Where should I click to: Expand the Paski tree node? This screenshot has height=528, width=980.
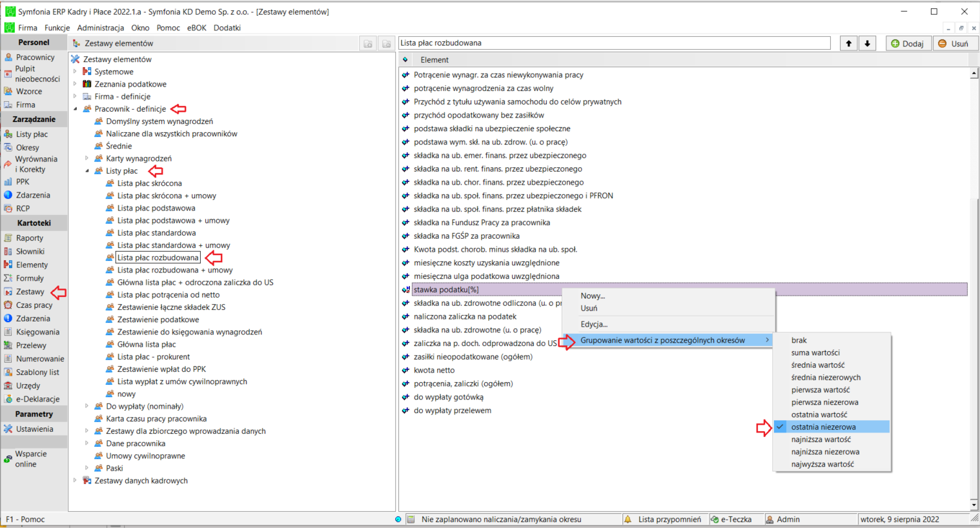(87, 468)
